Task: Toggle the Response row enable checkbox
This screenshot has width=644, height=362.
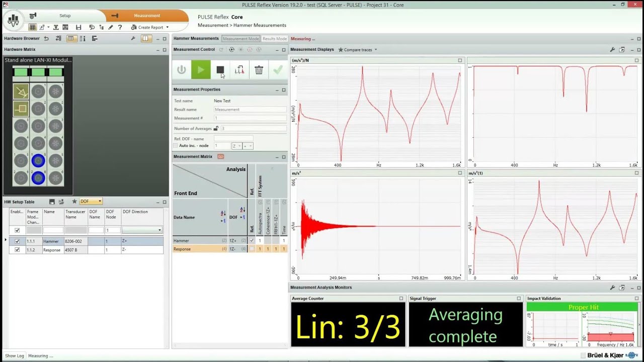Action: [x=18, y=250]
